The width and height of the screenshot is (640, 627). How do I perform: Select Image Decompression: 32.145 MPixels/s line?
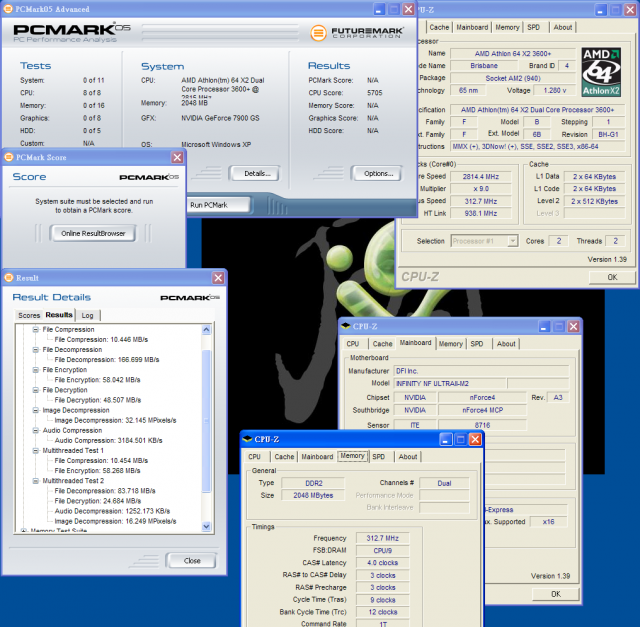point(116,420)
